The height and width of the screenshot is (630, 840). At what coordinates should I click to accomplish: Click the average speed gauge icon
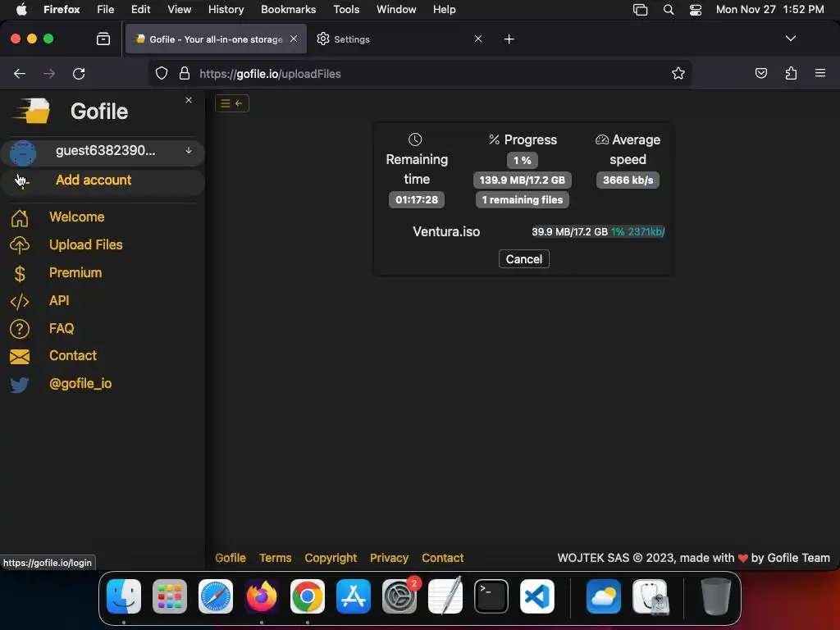point(602,139)
